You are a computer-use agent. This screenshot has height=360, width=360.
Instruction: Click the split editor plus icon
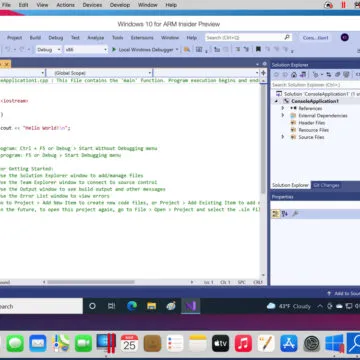click(263, 73)
